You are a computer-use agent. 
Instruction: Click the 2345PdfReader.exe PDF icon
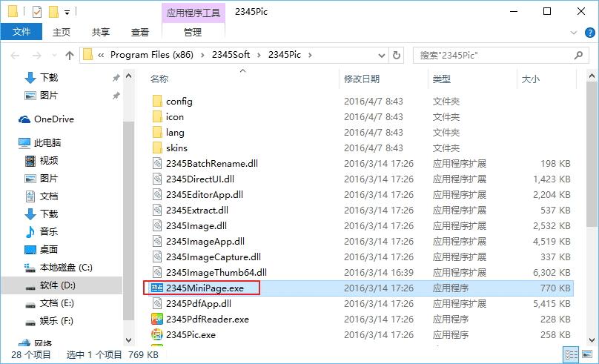point(157,319)
